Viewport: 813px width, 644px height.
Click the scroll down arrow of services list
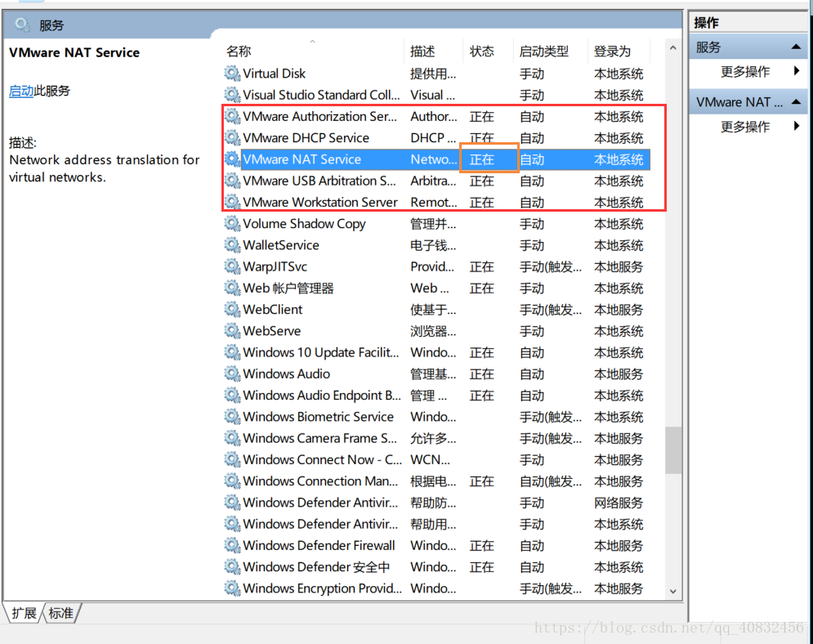coord(673,591)
